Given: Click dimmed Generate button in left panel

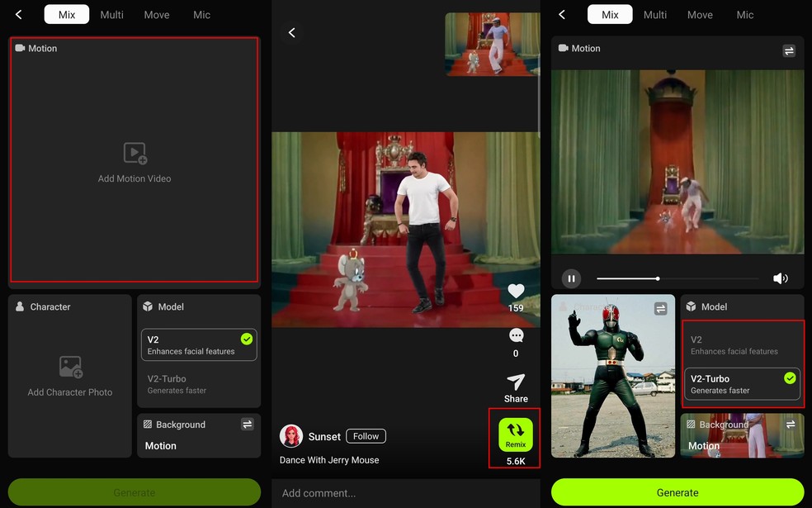Looking at the screenshot, I should coord(135,492).
